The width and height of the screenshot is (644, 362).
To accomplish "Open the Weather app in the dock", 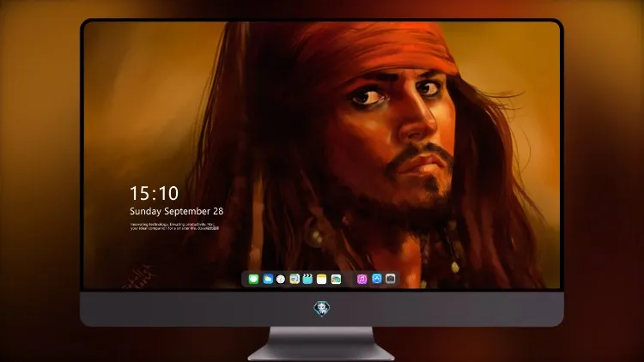I will click(x=267, y=279).
